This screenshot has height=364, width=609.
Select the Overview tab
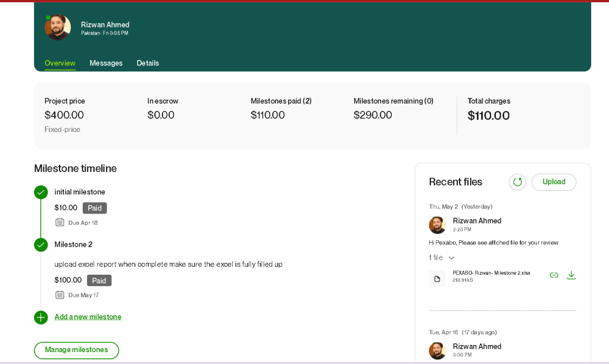(60, 63)
